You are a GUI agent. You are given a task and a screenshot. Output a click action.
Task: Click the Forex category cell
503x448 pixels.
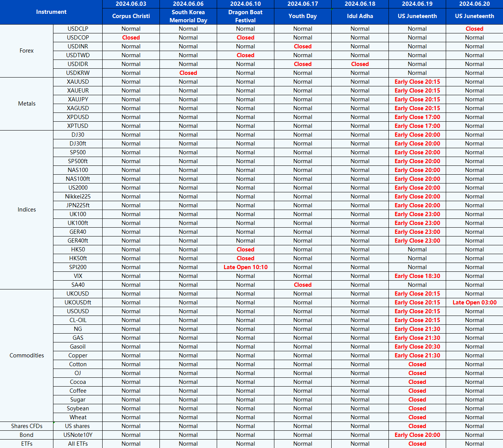tap(27, 51)
